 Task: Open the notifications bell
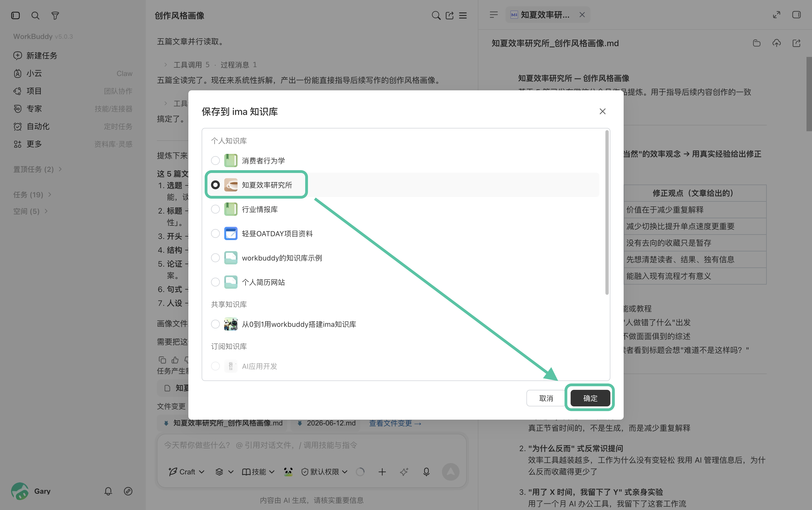[x=108, y=491]
